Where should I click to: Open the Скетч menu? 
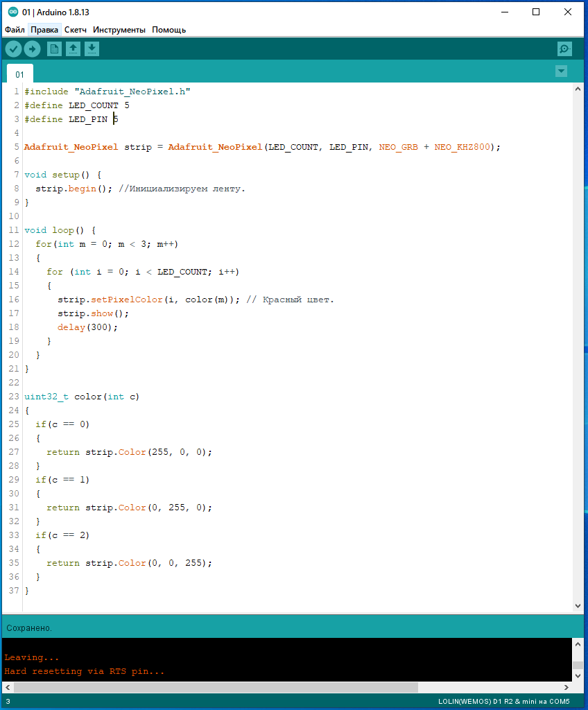(76, 30)
